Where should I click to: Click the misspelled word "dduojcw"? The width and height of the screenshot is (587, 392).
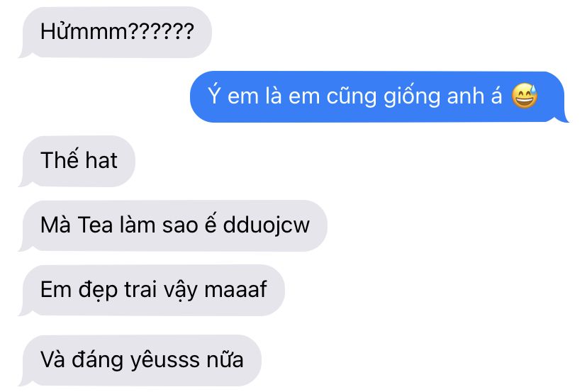[266, 226]
